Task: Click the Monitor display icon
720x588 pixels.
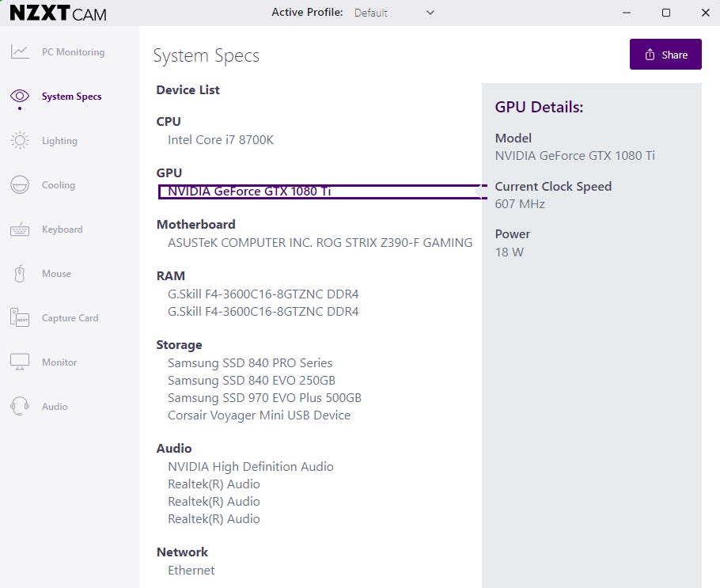Action: pyautogui.click(x=20, y=362)
